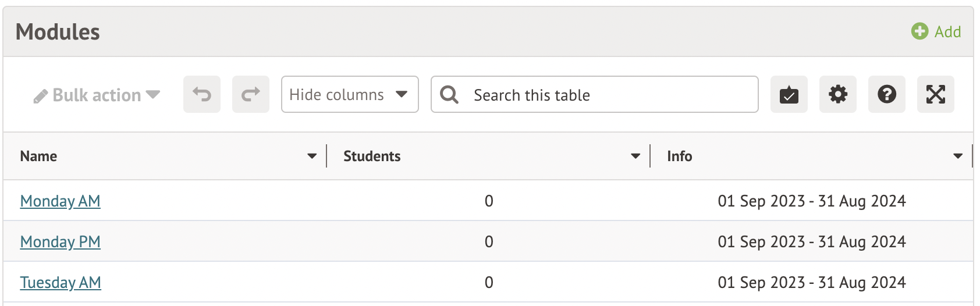Open the Name column dropdown arrow

(312, 156)
